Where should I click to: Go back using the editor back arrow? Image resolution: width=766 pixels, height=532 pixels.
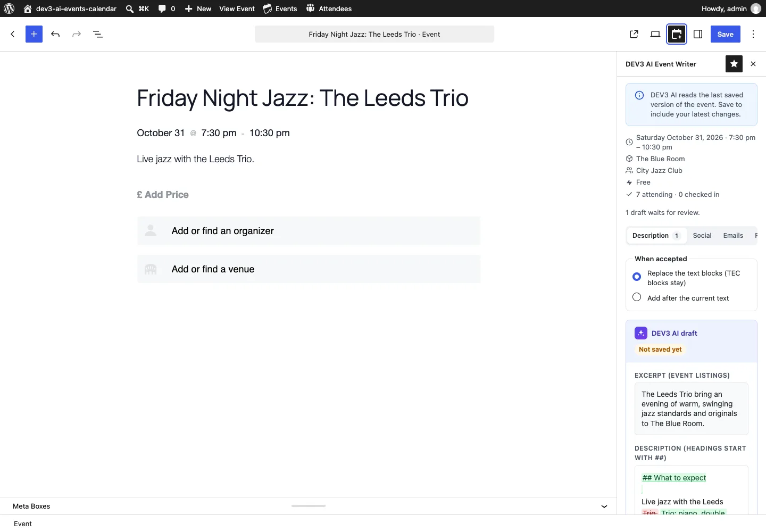click(x=13, y=34)
